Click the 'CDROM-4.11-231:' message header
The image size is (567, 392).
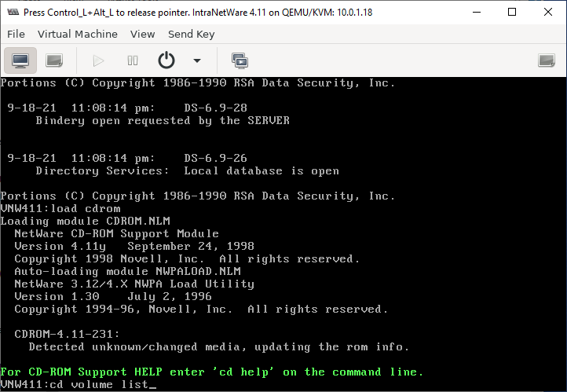pos(67,334)
